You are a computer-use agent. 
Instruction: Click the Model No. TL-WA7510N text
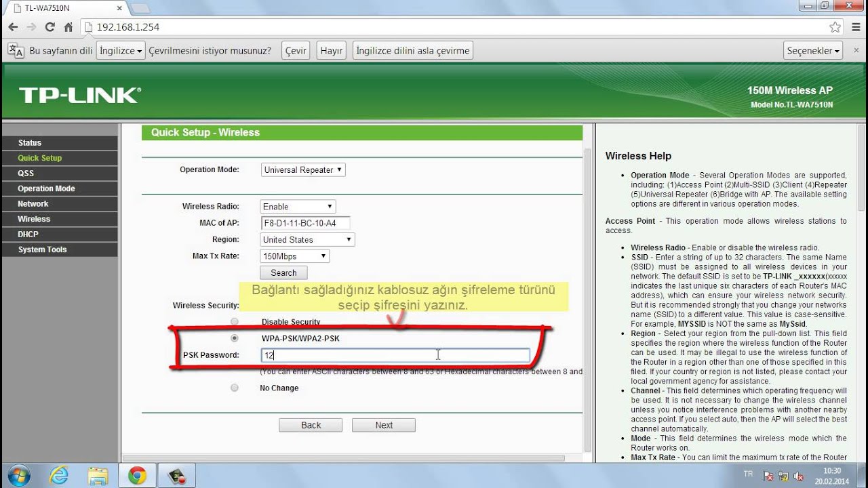tap(791, 105)
